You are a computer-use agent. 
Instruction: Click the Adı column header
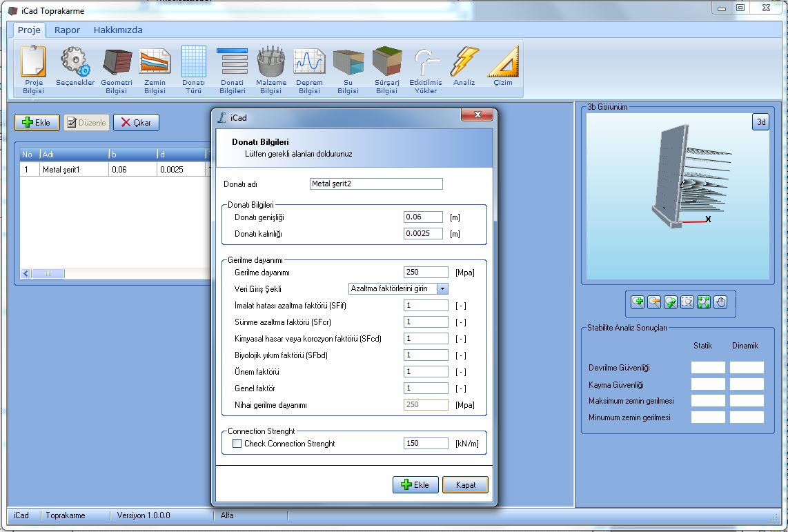click(x=73, y=155)
